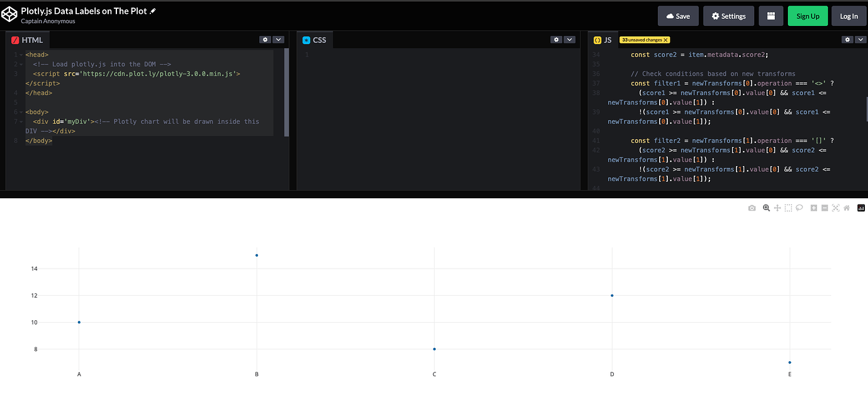Open the HTML editor settings gear
This screenshot has width=868, height=414.
click(265, 39)
